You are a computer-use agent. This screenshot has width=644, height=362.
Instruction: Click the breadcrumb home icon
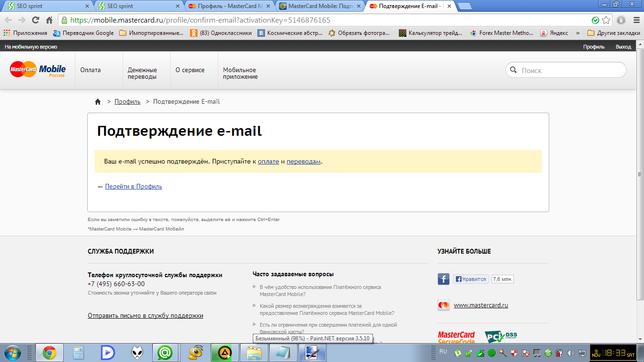(98, 101)
